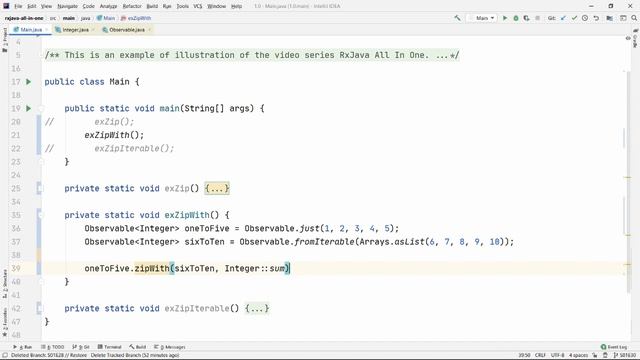
Task: Open the Window menu
Action: 216,6
